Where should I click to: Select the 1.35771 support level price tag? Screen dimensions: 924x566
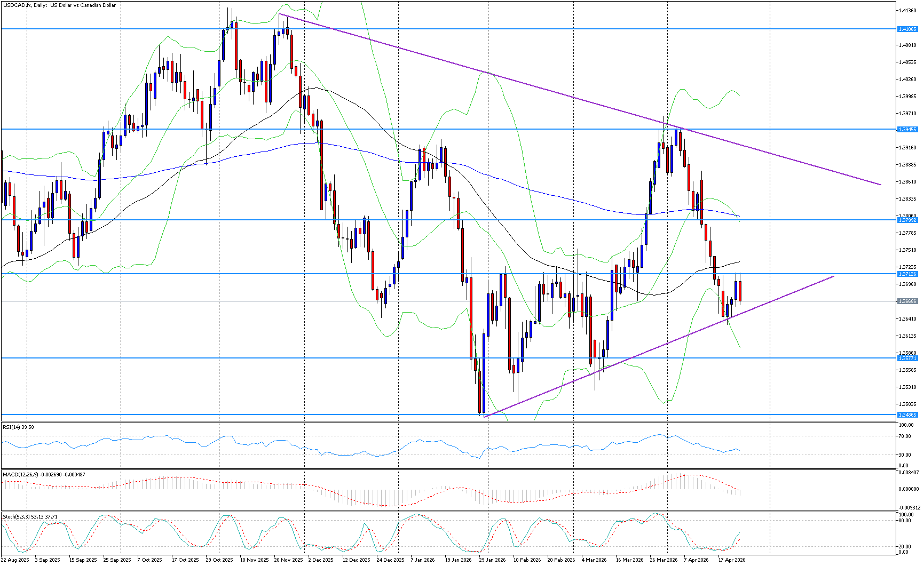point(907,358)
